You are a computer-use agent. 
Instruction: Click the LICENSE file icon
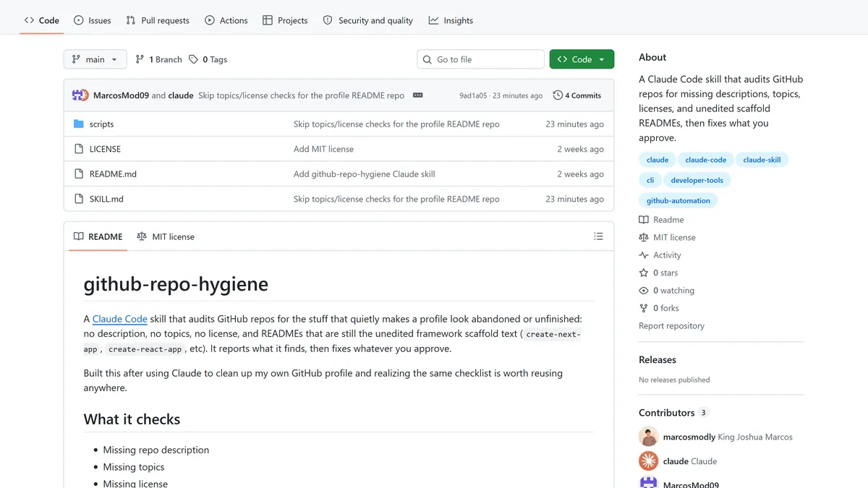point(79,149)
